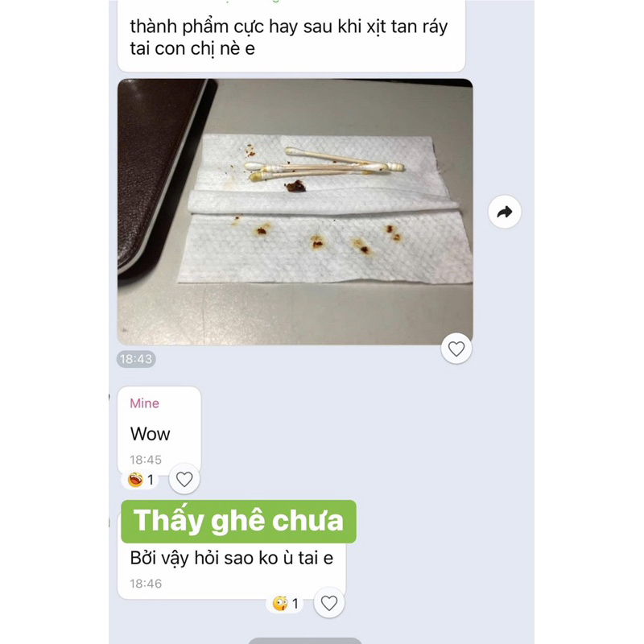
Task: Select the 'thành phẩm cực hay' message bubble
Action: tap(291, 36)
